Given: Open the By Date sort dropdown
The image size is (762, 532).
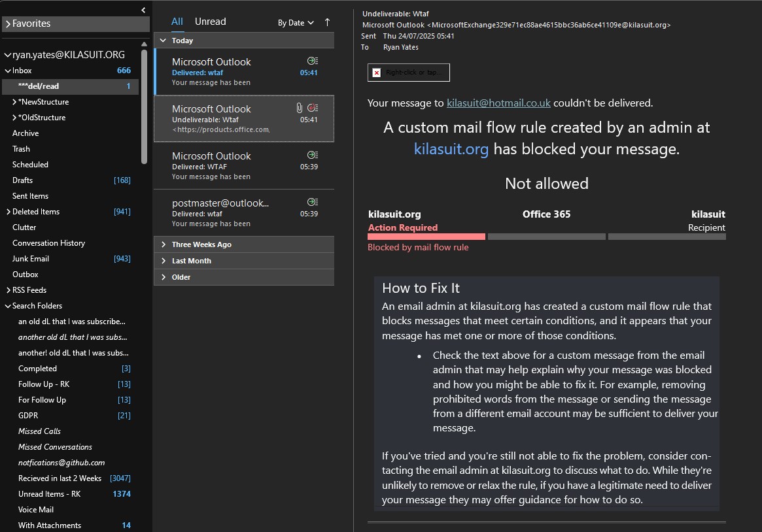Looking at the screenshot, I should coord(296,23).
